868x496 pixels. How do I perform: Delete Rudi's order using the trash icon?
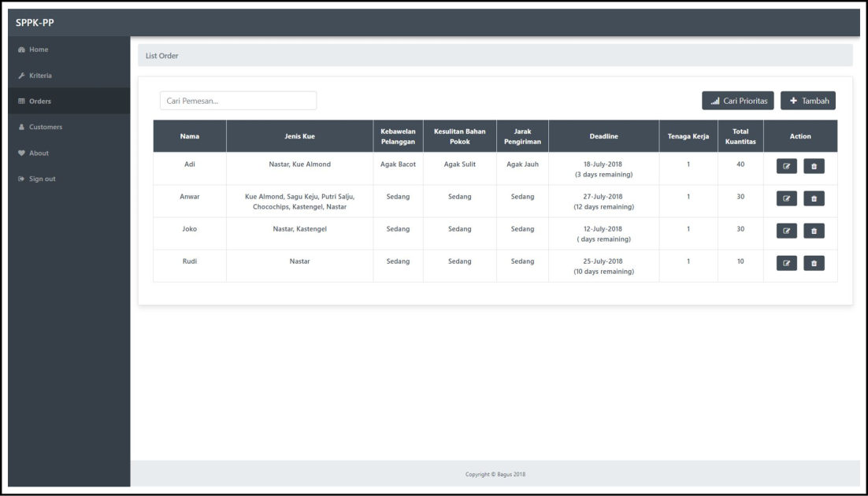(x=814, y=263)
